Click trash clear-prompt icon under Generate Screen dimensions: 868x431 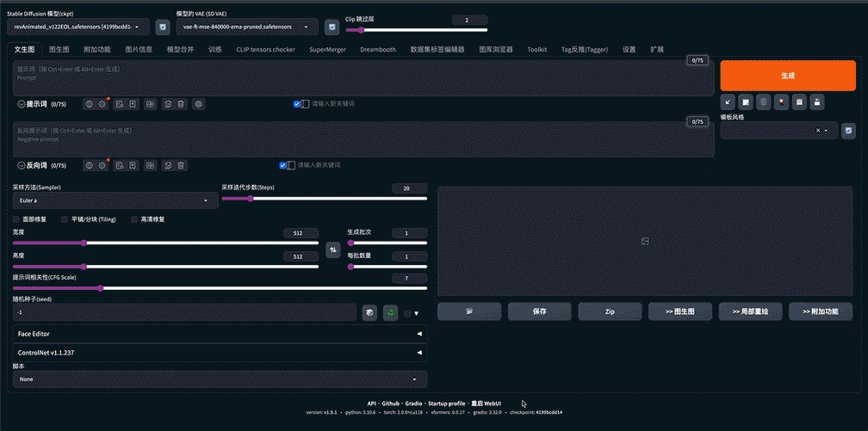pyautogui.click(x=763, y=102)
